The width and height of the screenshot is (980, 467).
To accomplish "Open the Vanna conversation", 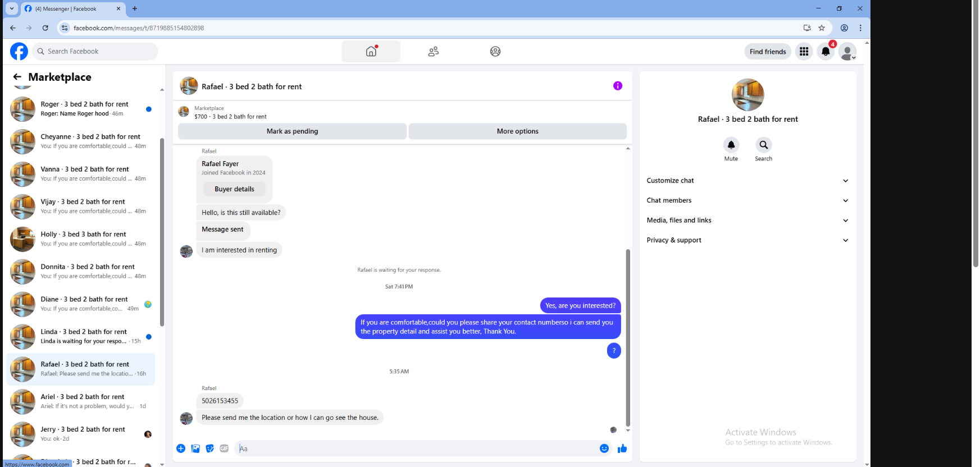I will pyautogui.click(x=81, y=174).
